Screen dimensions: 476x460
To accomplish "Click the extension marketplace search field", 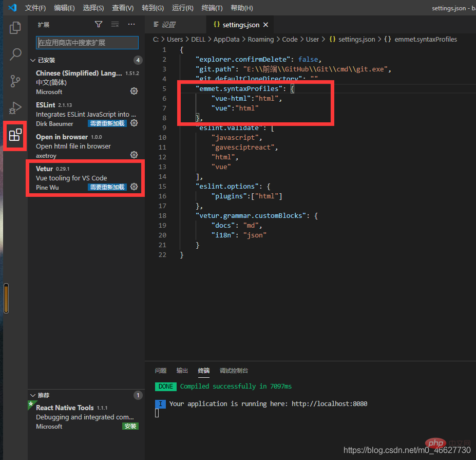I will (87, 43).
